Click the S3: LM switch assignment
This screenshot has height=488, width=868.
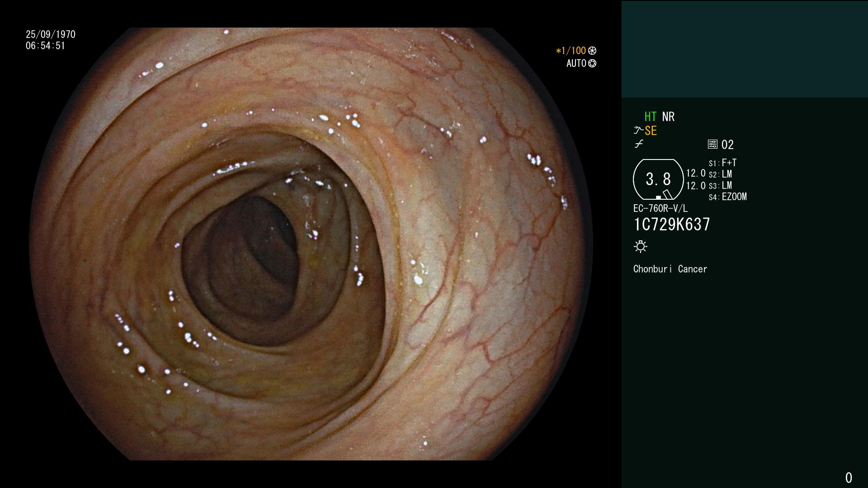click(720, 185)
